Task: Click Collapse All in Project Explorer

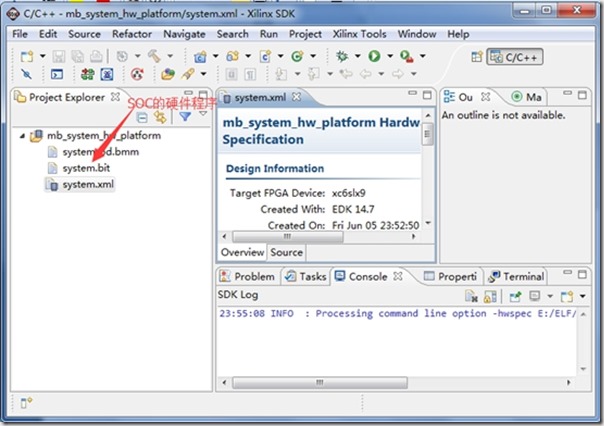Action: (x=143, y=116)
